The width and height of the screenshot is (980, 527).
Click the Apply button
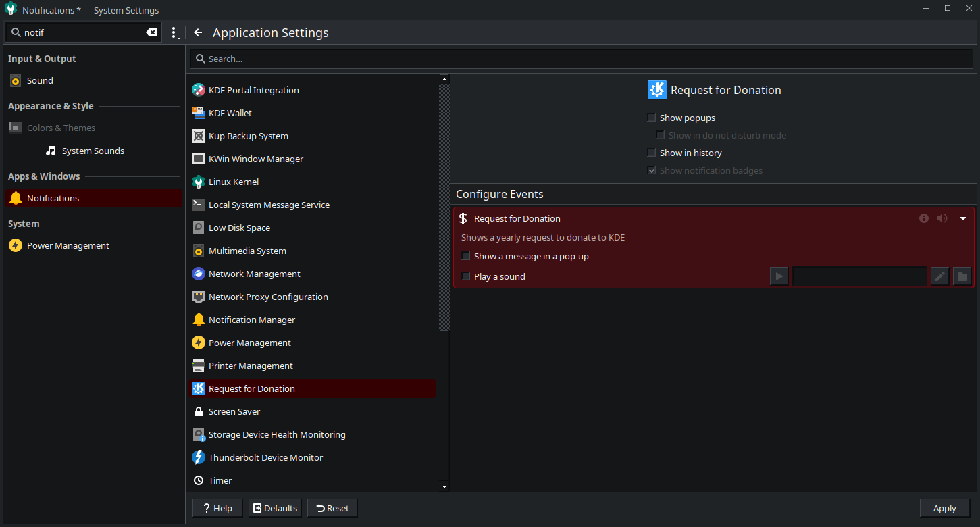(x=944, y=508)
